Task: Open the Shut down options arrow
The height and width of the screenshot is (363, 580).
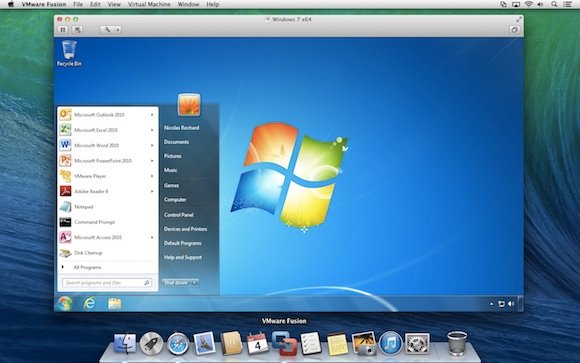Action: click(194, 283)
